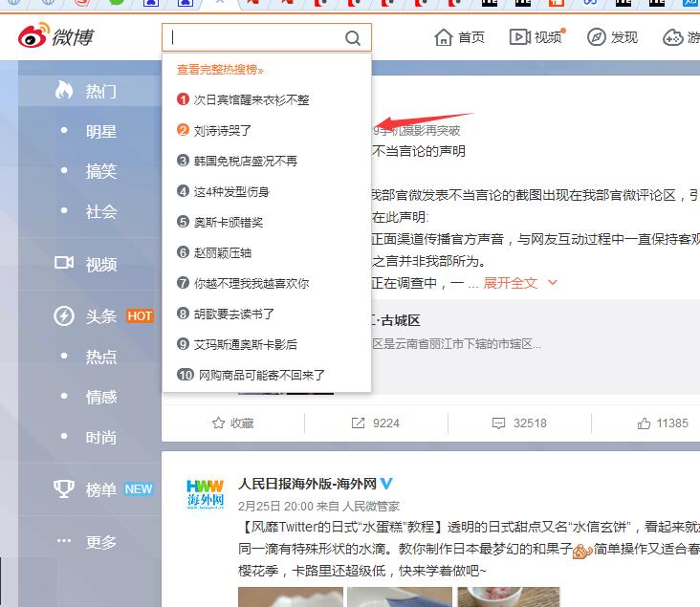Click the NEW badge beside 榜单
Image resolution: width=700 pixels, height=607 pixels.
(139, 489)
